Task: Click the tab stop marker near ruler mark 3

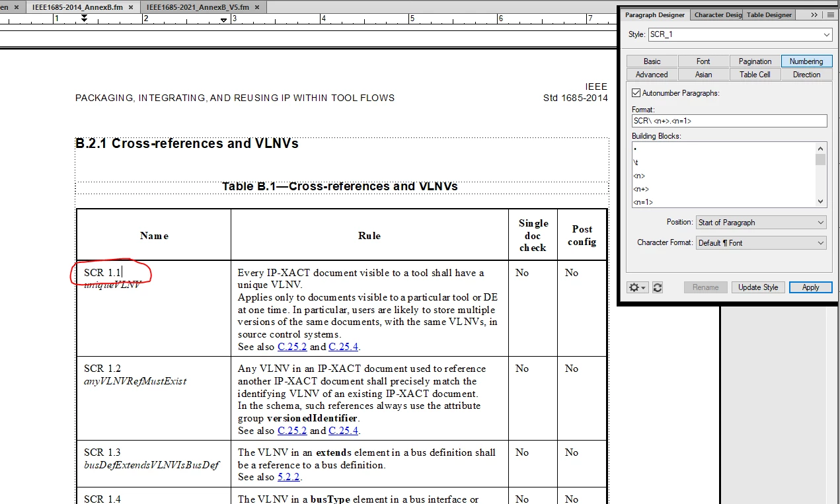Action: (224, 20)
